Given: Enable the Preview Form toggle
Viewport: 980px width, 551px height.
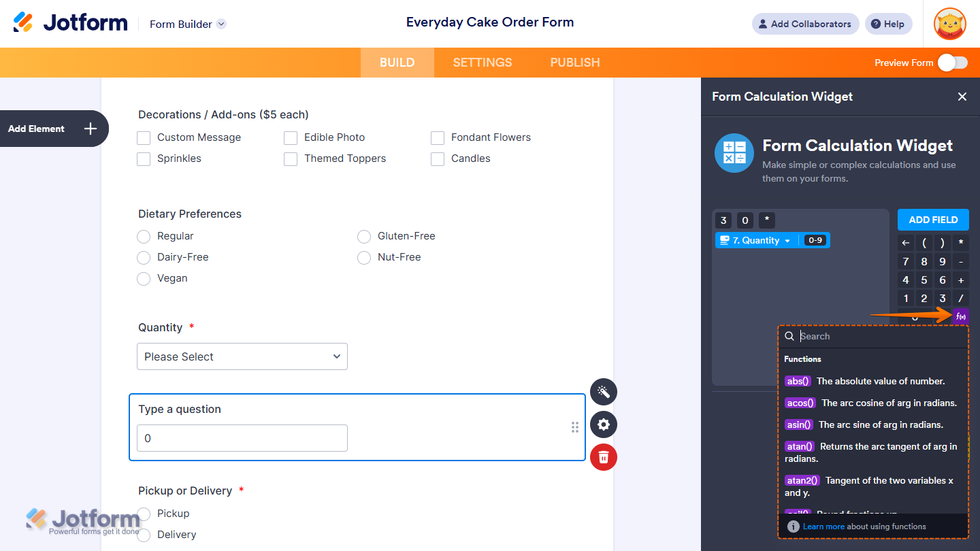Looking at the screenshot, I should (x=952, y=62).
